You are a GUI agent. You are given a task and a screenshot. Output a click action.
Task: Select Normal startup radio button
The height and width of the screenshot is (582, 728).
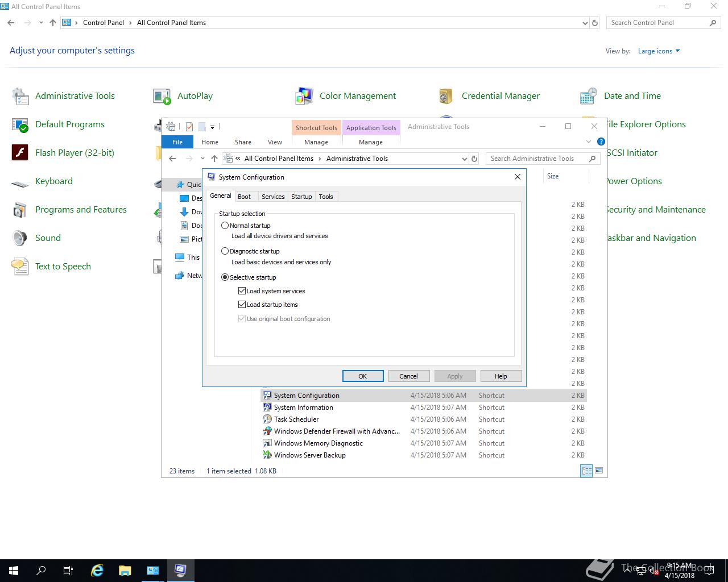(225, 226)
